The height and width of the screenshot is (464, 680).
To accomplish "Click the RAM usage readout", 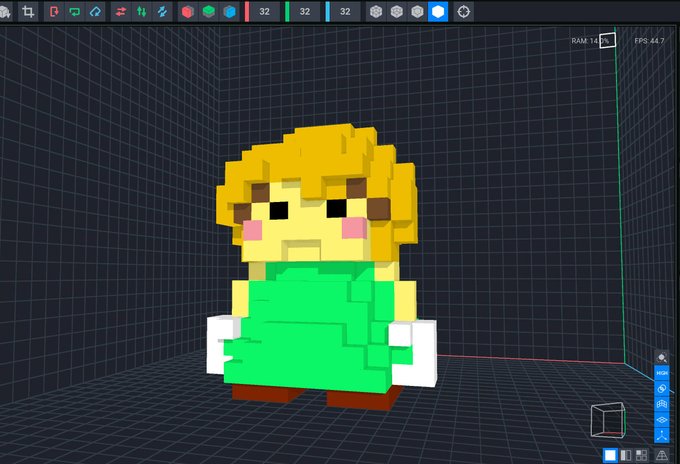I will coord(590,41).
